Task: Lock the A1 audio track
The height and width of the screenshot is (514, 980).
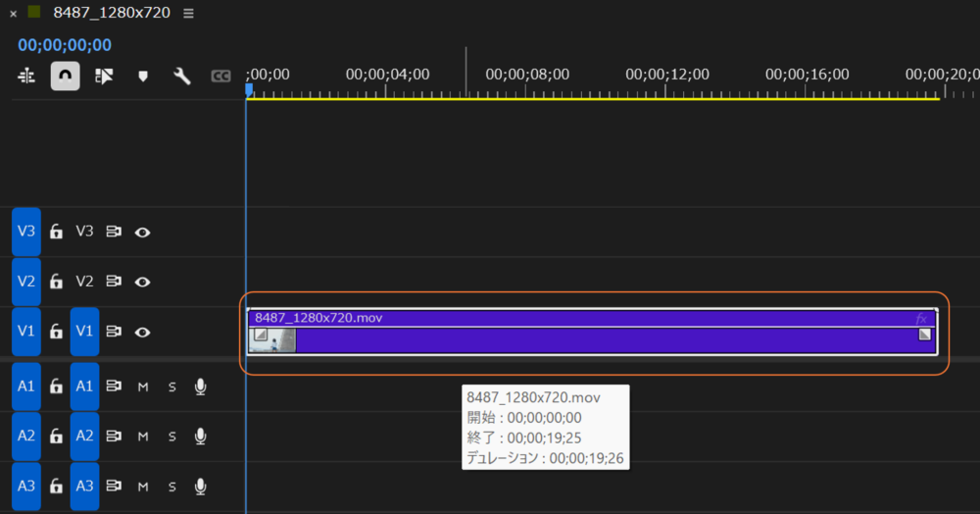Action: click(x=56, y=385)
